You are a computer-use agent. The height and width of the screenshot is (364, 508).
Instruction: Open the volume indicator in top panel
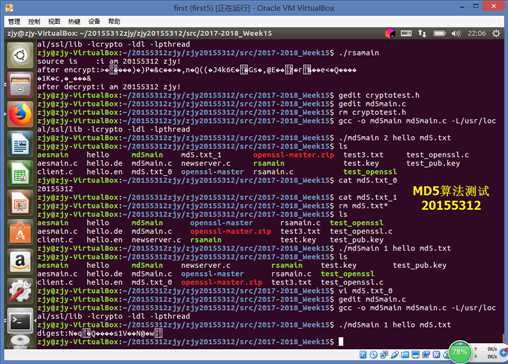click(x=456, y=33)
